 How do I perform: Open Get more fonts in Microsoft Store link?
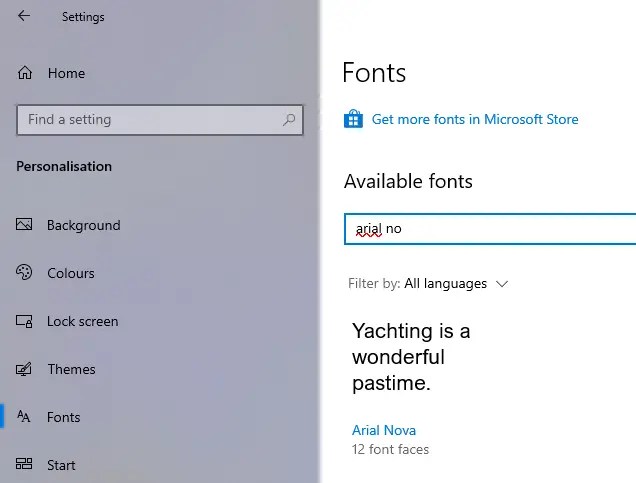pyautogui.click(x=475, y=119)
